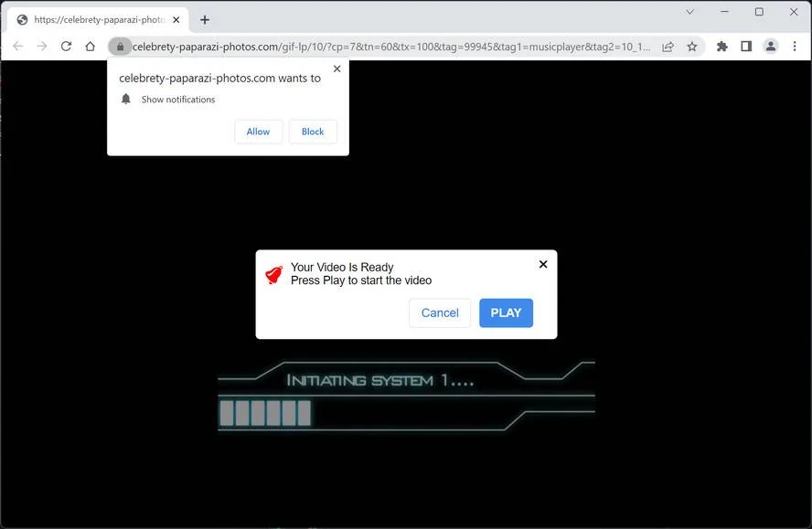The image size is (812, 529).
Task: Click the red bell icon in dialog
Action: [274, 274]
